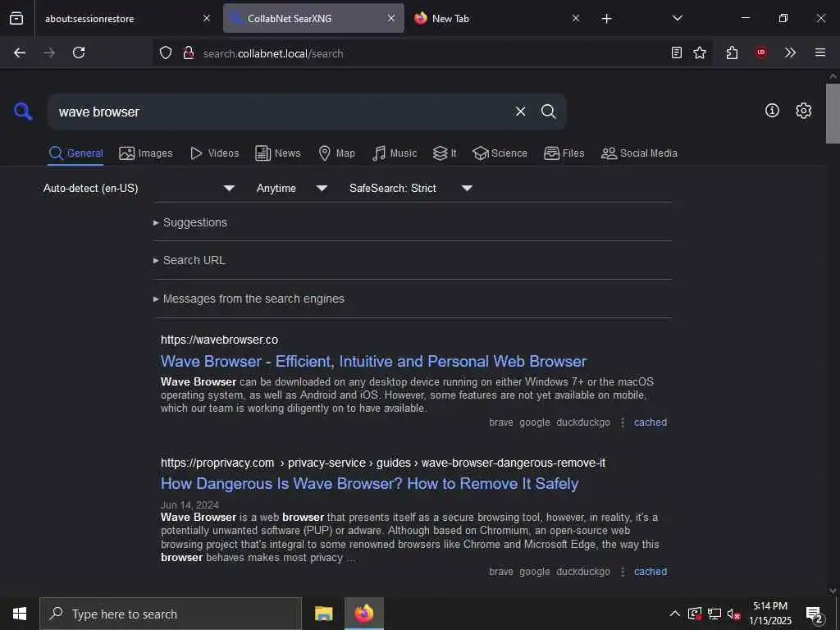
Task: Show hidden system tray icons
Action: click(675, 614)
